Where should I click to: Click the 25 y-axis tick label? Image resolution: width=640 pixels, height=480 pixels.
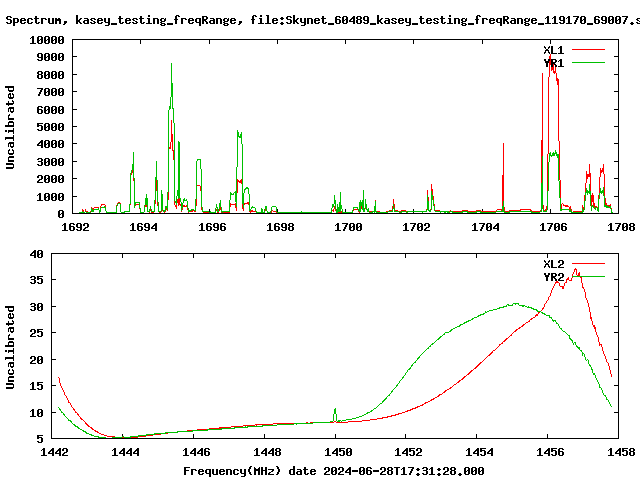click(36, 333)
